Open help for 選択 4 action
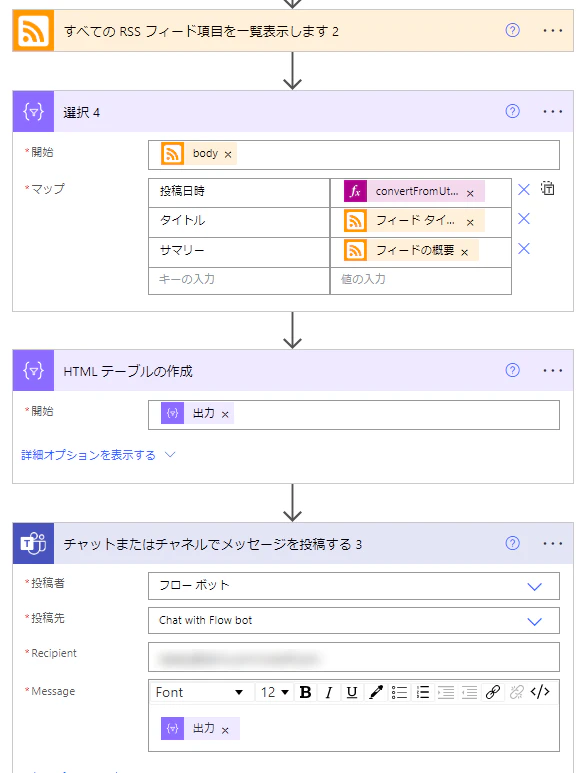Viewport: 578px width, 773px height. coord(512,111)
